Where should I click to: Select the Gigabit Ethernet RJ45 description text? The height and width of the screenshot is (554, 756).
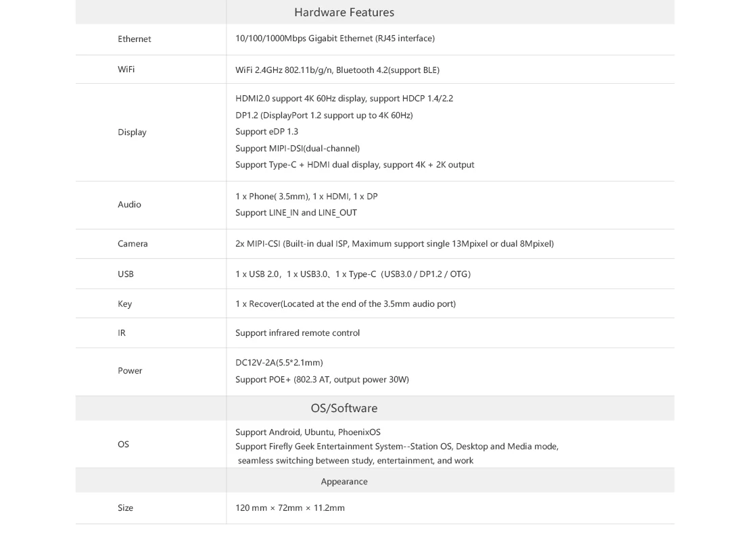[335, 39]
